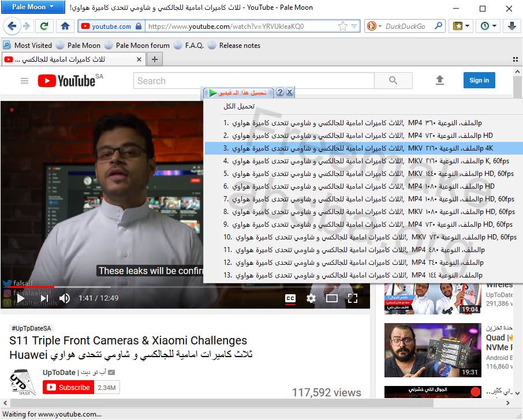Image resolution: width=523 pixels, height=420 pixels.
Task: Toggle closed captions with CC button
Action: tap(290, 298)
